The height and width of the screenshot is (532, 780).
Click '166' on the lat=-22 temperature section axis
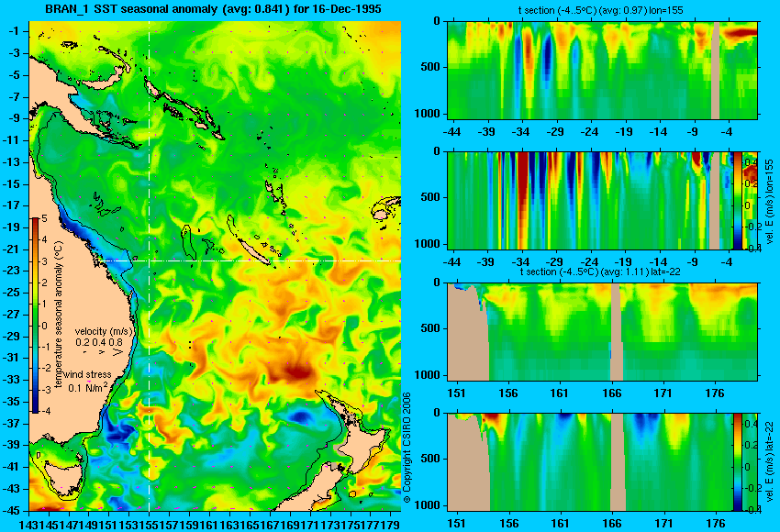point(611,393)
